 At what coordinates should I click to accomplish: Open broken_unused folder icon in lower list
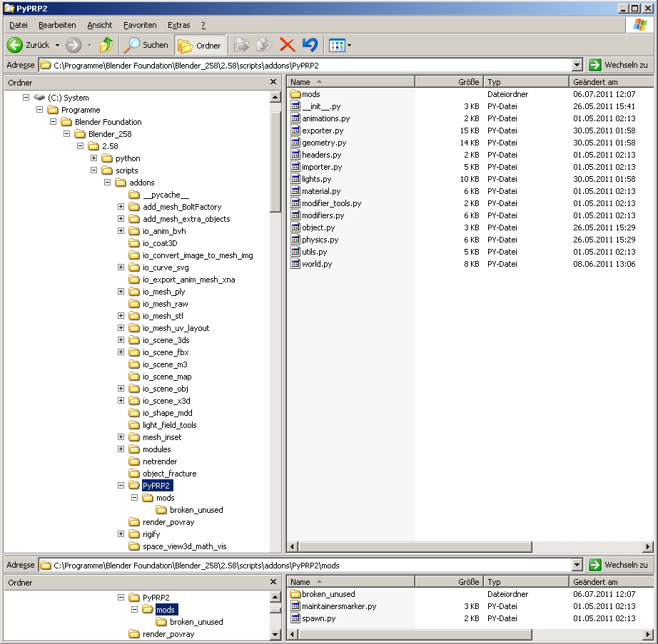pos(296,593)
